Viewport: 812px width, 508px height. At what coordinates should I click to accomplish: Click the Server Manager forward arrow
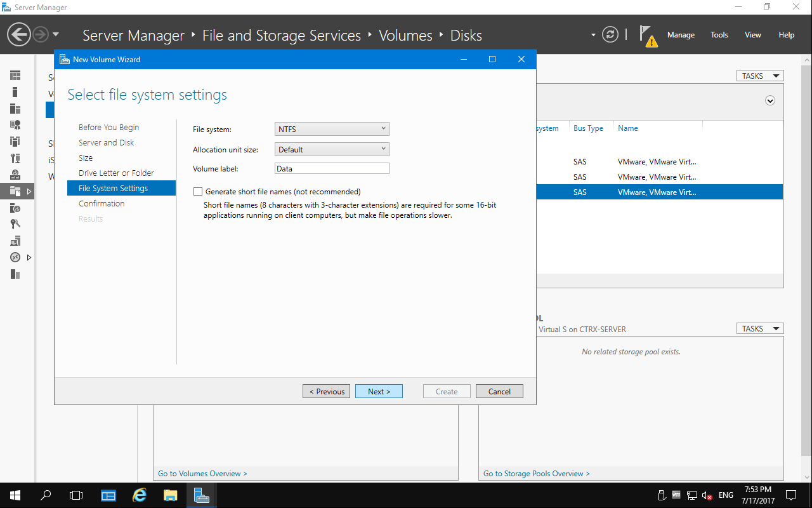41,34
